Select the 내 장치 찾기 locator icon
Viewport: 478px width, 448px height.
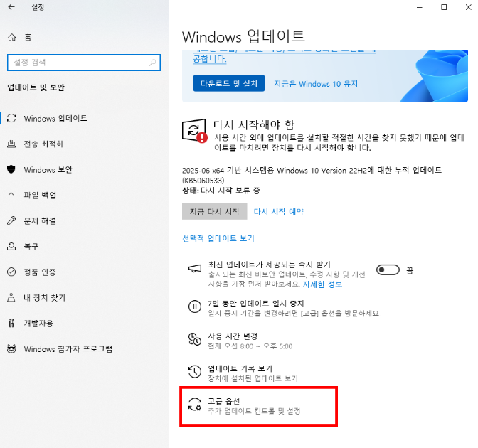click(x=11, y=297)
